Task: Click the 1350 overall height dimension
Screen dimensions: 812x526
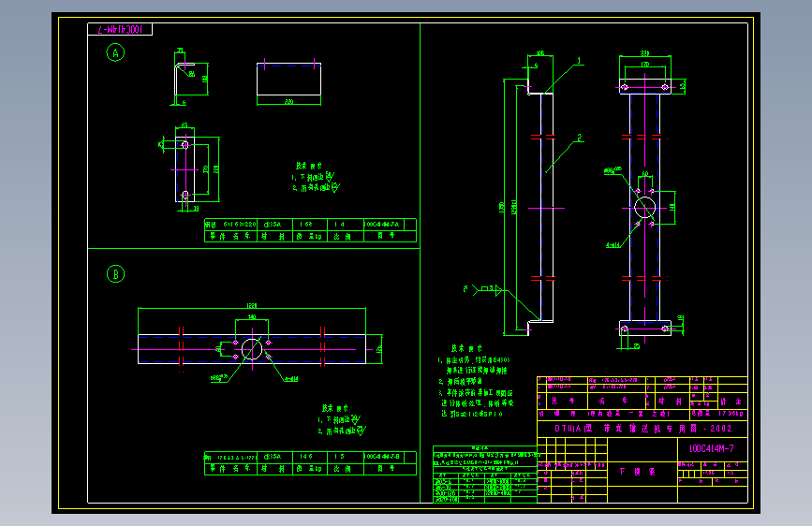Action: click(502, 207)
